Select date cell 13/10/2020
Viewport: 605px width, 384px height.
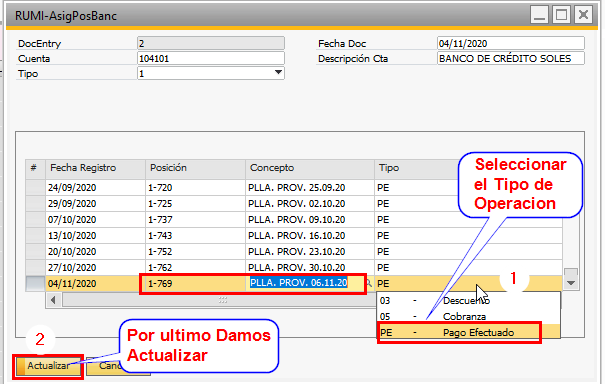(95, 235)
